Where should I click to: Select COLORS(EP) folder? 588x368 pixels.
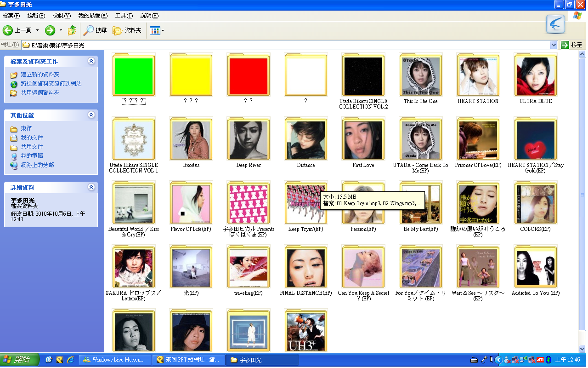(x=536, y=204)
